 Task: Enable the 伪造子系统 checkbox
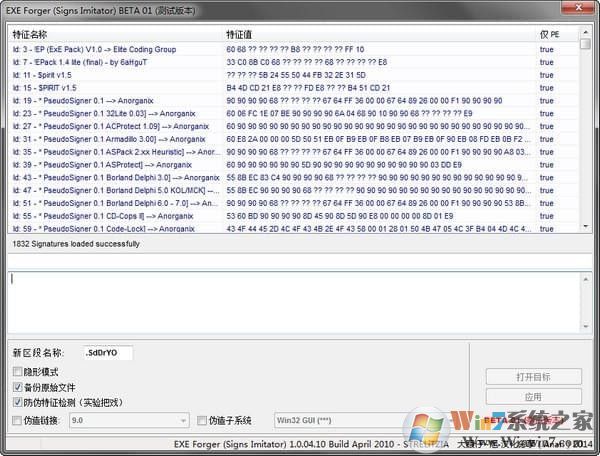[202, 420]
